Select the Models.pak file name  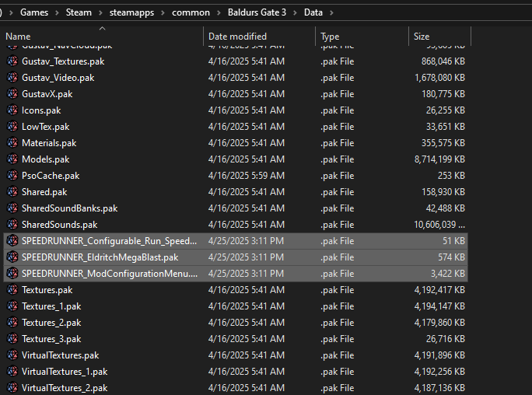pyautogui.click(x=45, y=159)
